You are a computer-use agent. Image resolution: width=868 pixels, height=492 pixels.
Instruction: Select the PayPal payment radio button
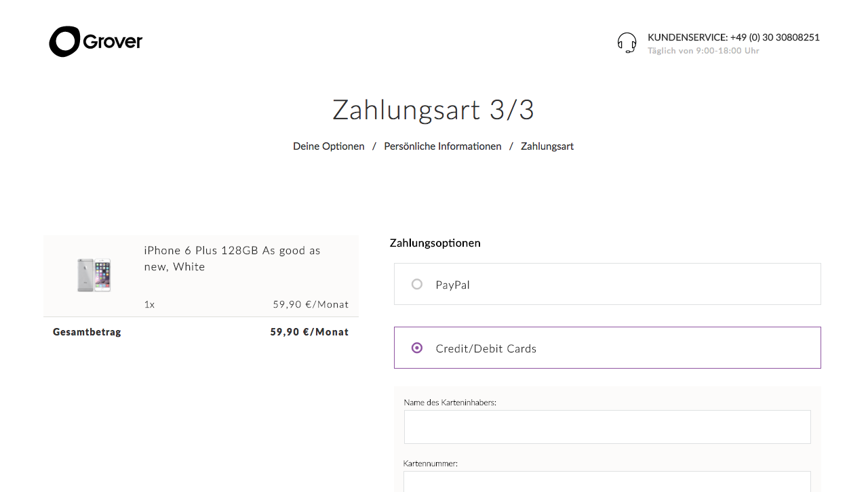coord(417,284)
